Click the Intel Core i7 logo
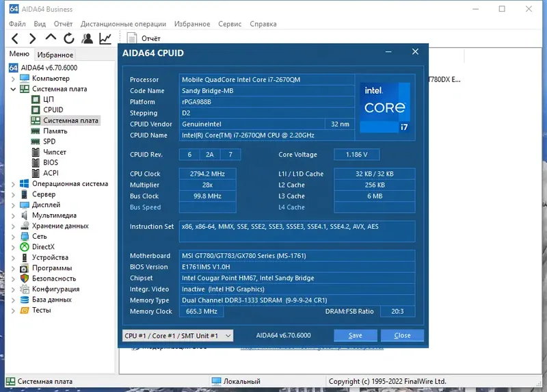This screenshot has height=392, width=547. point(385,107)
